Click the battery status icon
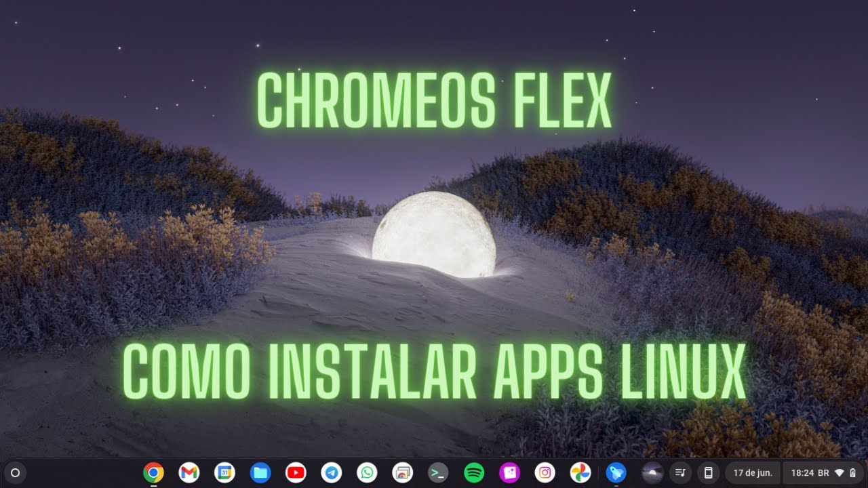 pos(853,472)
